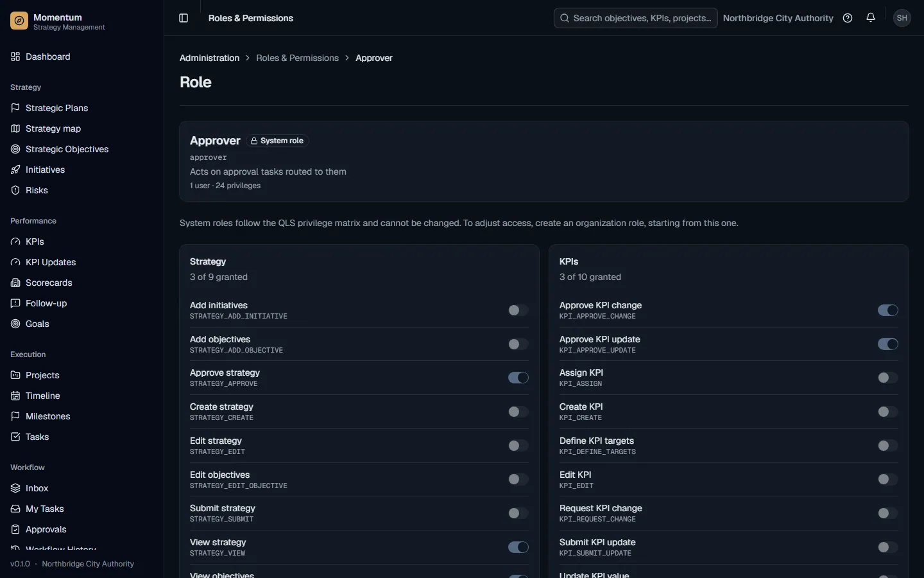Click the Administration breadcrumb link

tap(209, 58)
